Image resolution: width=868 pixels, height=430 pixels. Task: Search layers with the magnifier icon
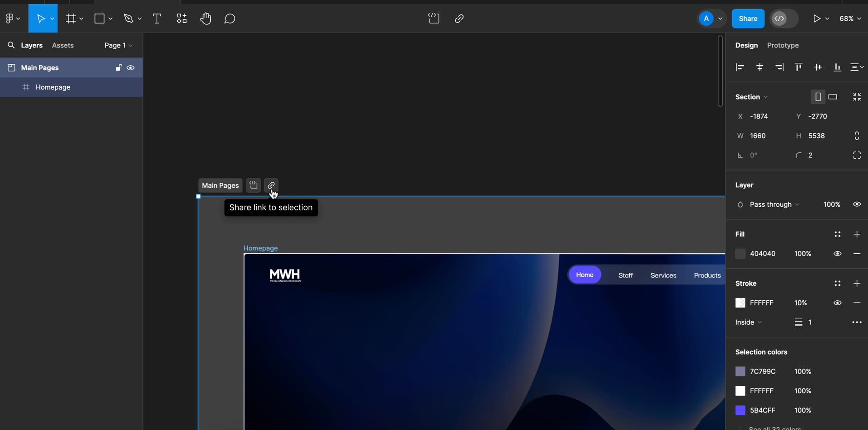point(11,45)
